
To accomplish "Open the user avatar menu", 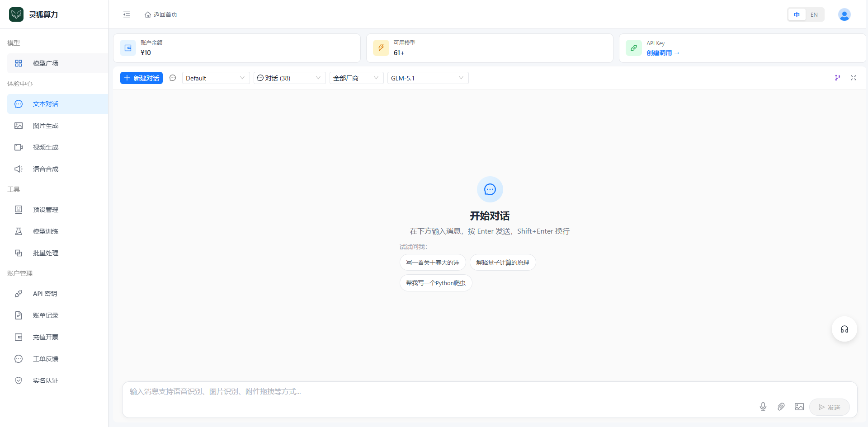I will 844,14.
